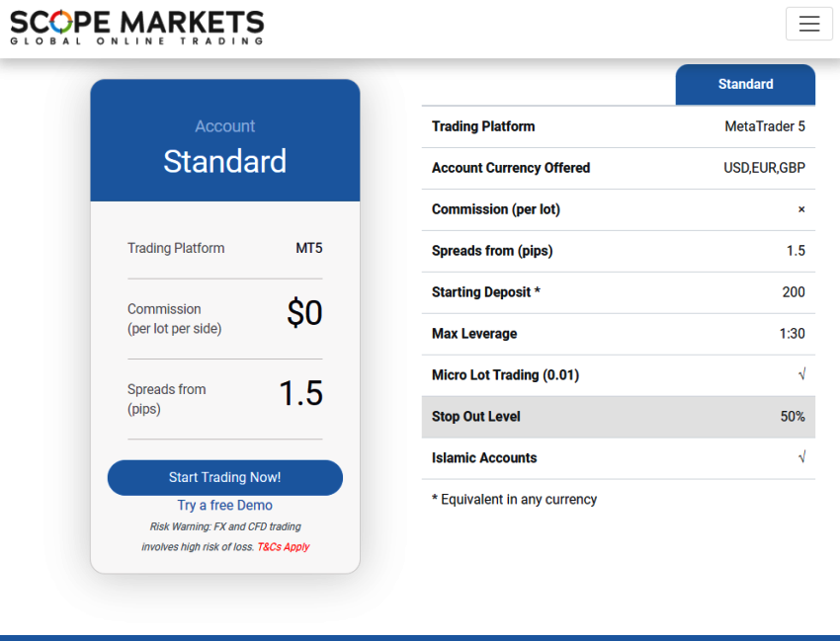Click the Scope Markets logo
This screenshot has width=840, height=641.
coord(137,27)
